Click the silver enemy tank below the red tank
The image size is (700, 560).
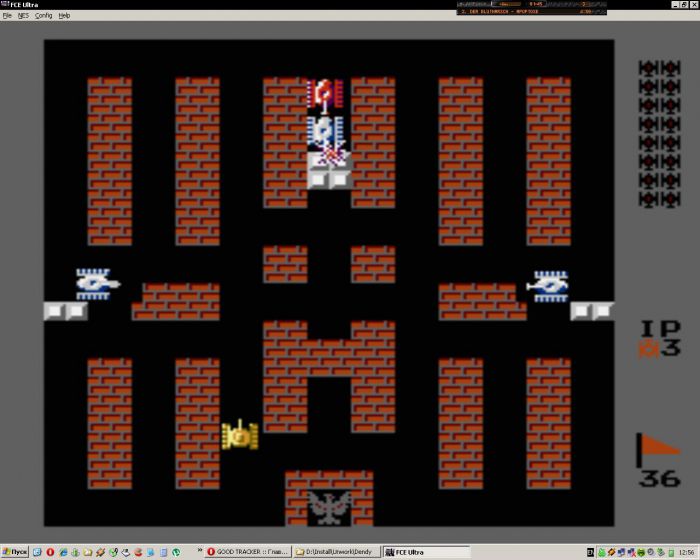pos(325,131)
